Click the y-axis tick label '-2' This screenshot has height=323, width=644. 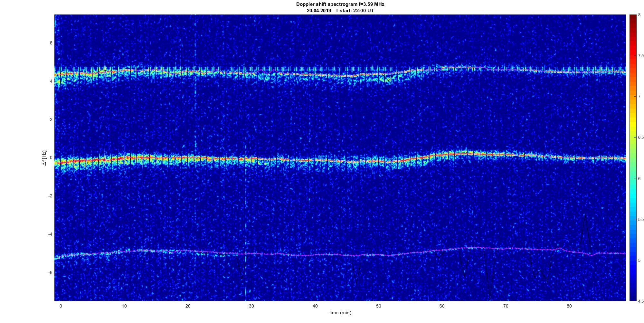50,196
